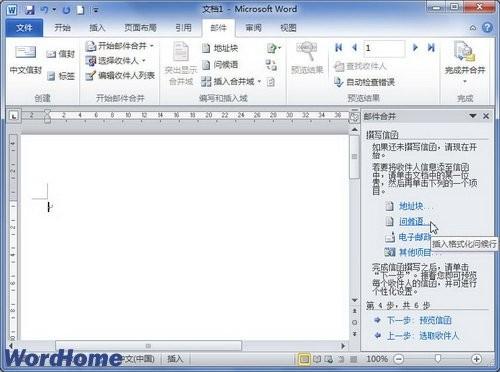Go to next record arrow in ribbon
Image resolution: width=500 pixels, height=372 pixels.
(415, 48)
